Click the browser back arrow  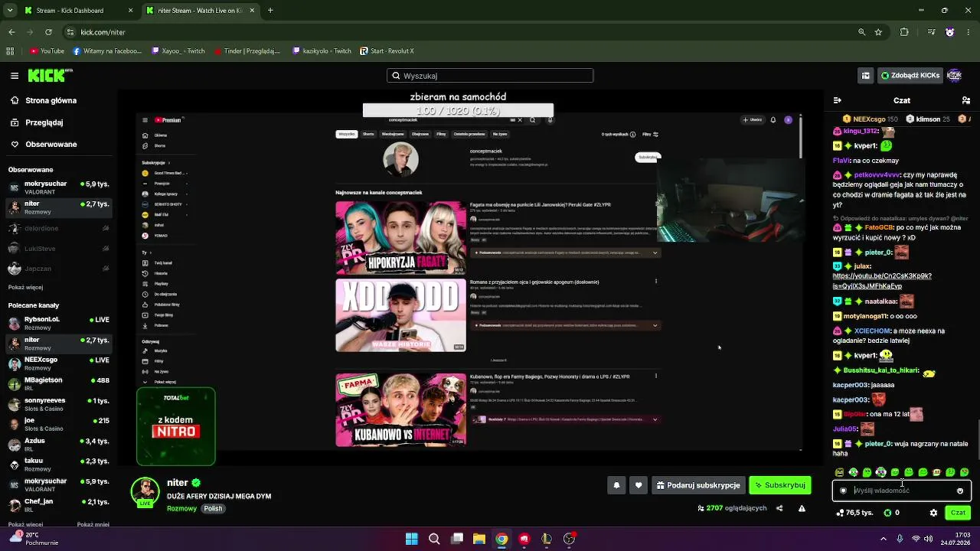coord(11,32)
